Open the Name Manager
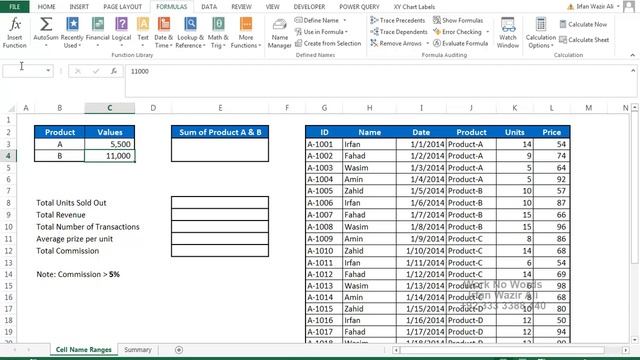The height and width of the screenshot is (360, 640). [x=280, y=33]
